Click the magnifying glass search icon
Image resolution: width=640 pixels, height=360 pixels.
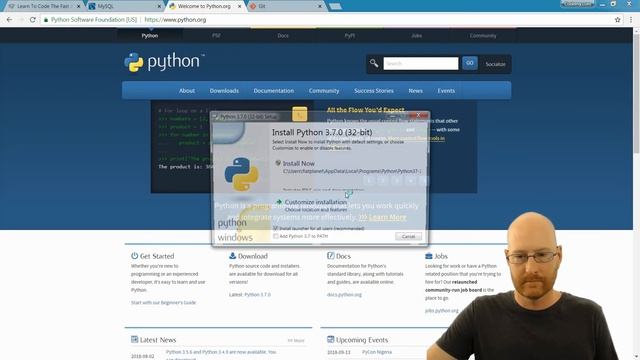(374, 63)
